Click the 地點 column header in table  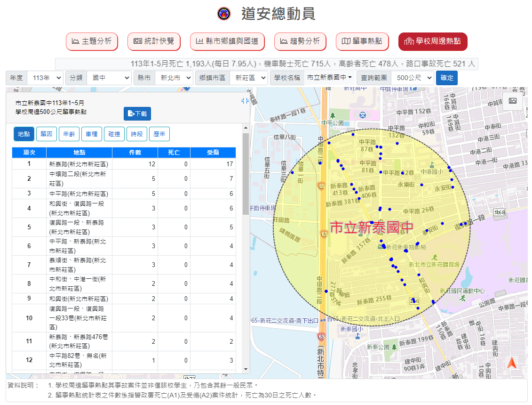(x=79, y=153)
